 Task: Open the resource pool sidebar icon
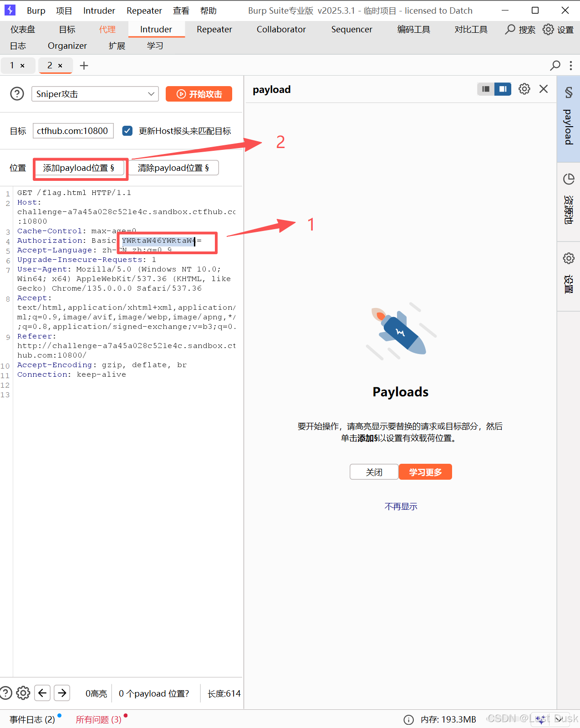click(x=569, y=179)
